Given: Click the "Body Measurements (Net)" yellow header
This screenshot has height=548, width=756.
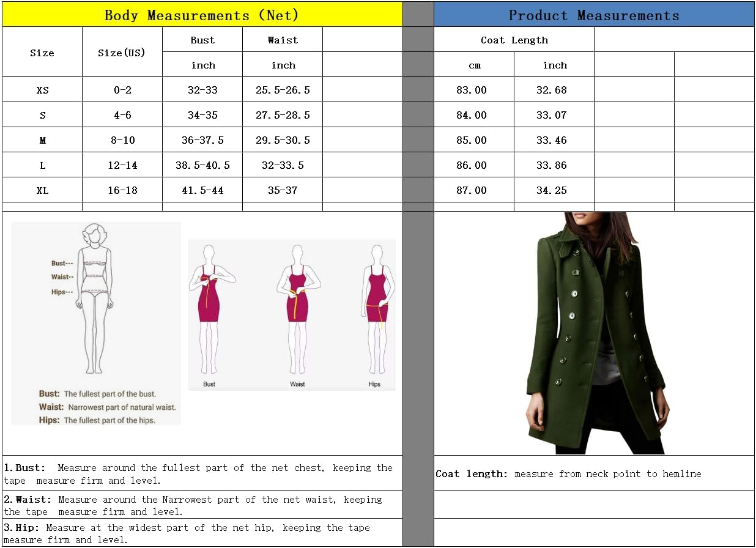Looking at the screenshot, I should tap(202, 15).
